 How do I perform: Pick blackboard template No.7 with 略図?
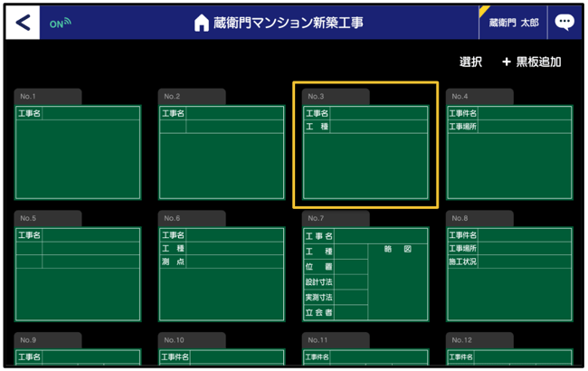(365, 274)
